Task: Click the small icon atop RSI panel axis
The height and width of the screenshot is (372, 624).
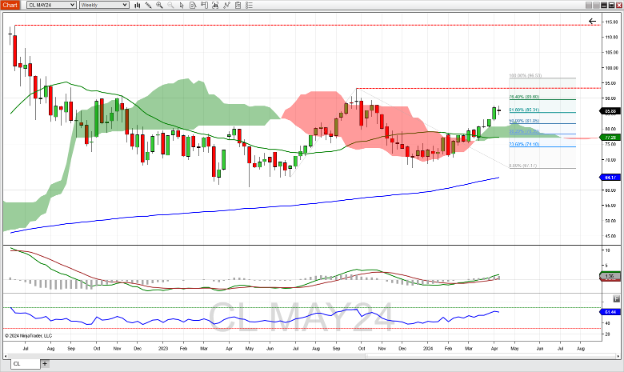Action: (x=616, y=299)
